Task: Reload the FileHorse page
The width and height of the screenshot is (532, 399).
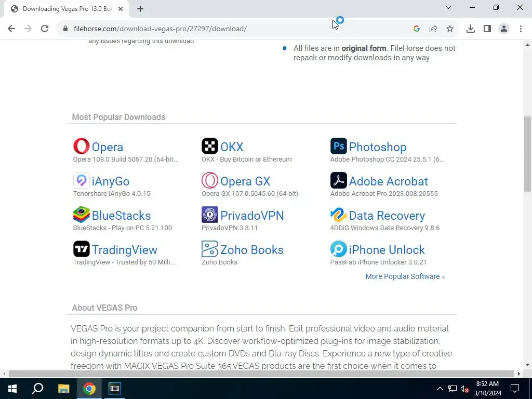Action: [45, 29]
